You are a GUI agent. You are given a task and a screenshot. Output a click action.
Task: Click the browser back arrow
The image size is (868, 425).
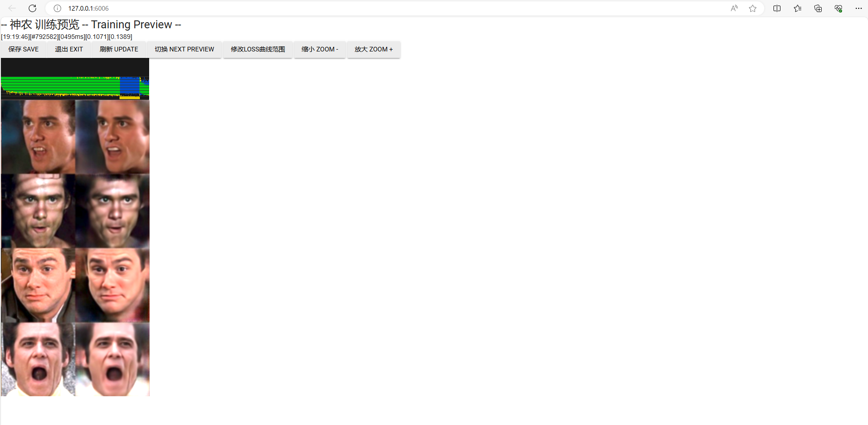pyautogui.click(x=12, y=8)
